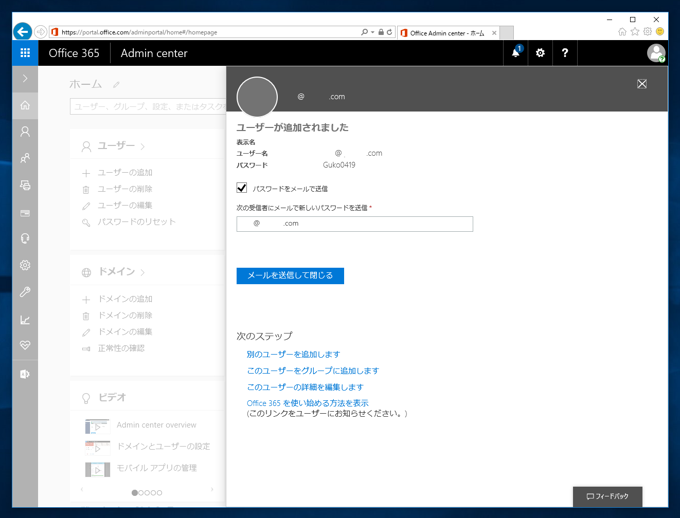Click ユーザーの追加 in Users card
The image size is (680, 518).
click(x=125, y=173)
